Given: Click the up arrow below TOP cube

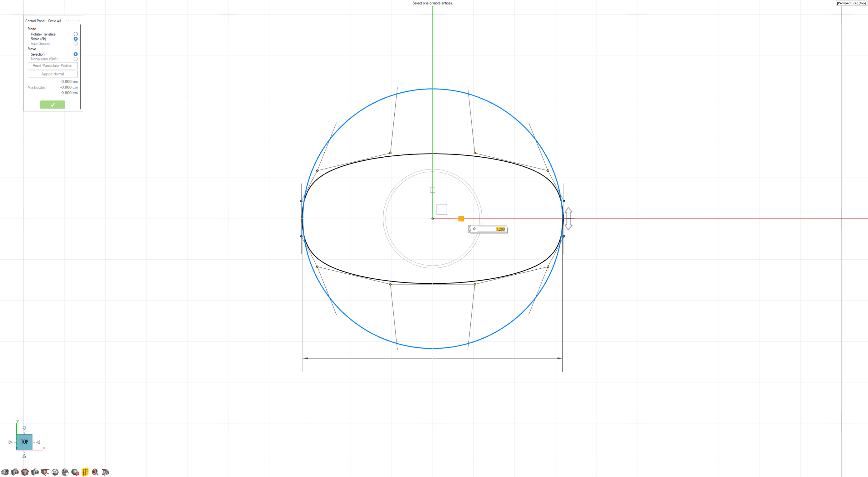Looking at the screenshot, I should (24, 456).
